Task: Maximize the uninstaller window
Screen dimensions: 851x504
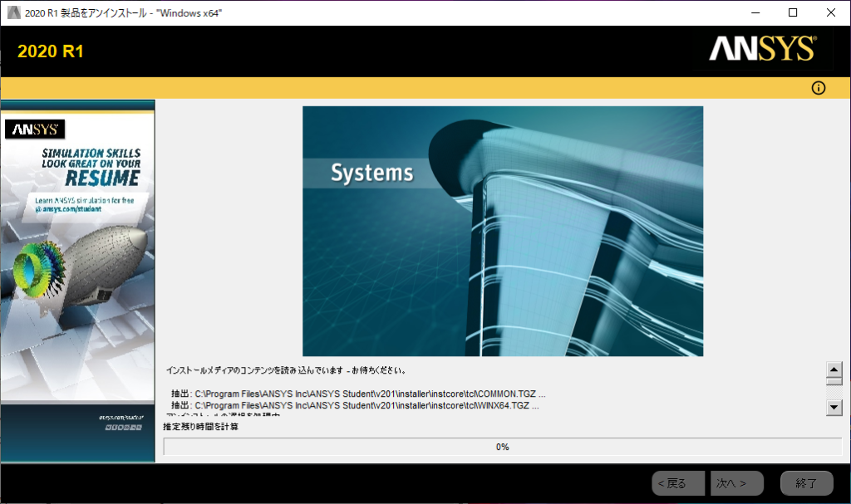Action: [793, 12]
